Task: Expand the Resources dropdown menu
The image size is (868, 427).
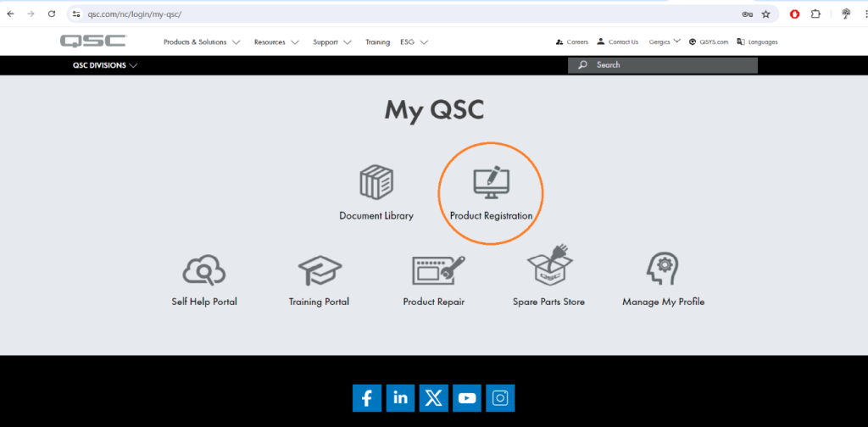Action: click(276, 42)
